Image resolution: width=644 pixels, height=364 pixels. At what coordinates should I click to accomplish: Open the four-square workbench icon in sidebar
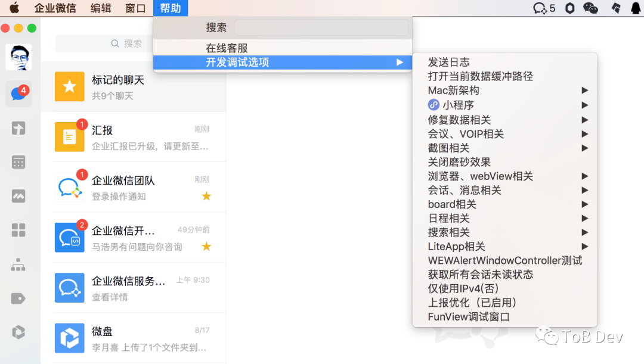tap(18, 230)
